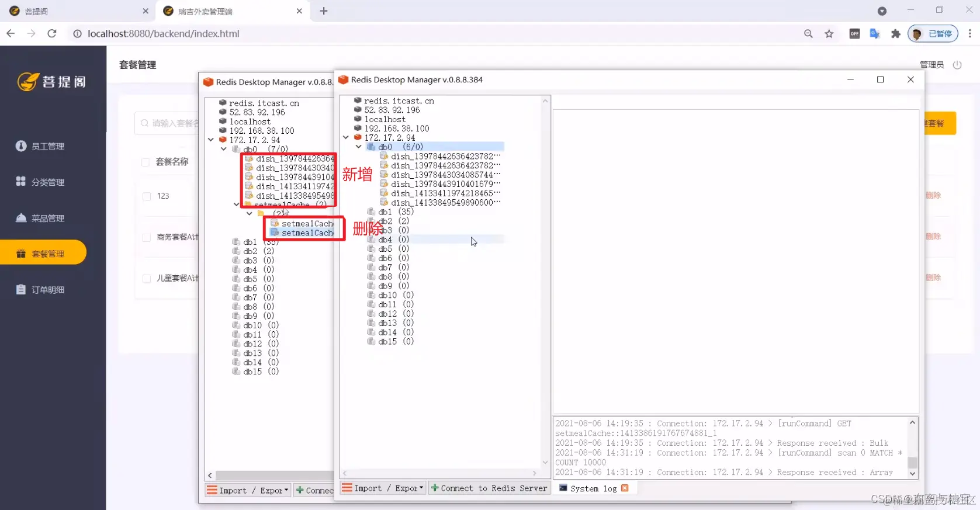Close the System log tab
The width and height of the screenshot is (980, 510).
point(625,488)
